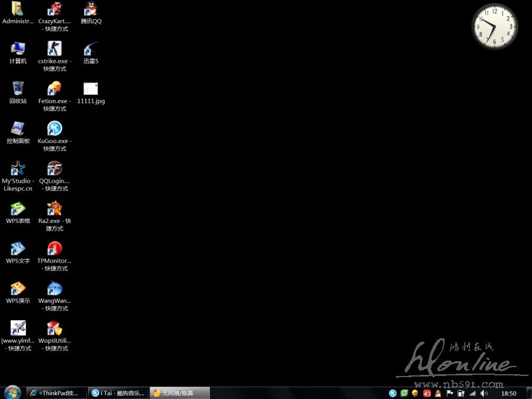532x399 pixels.
Task: Switch to the ThinkPad browser taskbar window
Action: (x=56, y=393)
